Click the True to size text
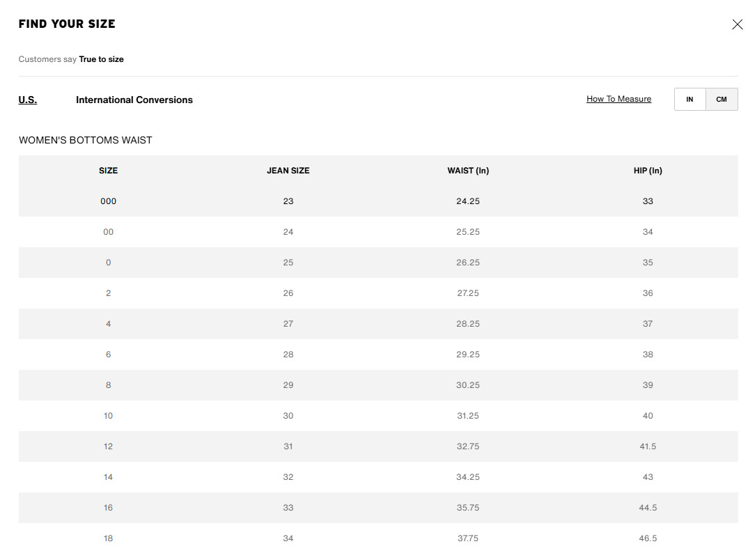This screenshot has width=748, height=560. coord(101,59)
